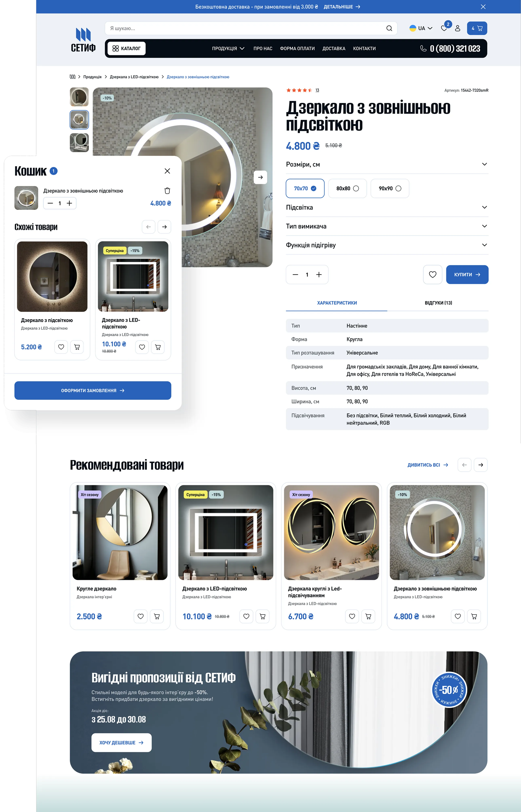This screenshot has width=521, height=812.
Task: Expand the Функція підігріву section
Action: tap(387, 245)
